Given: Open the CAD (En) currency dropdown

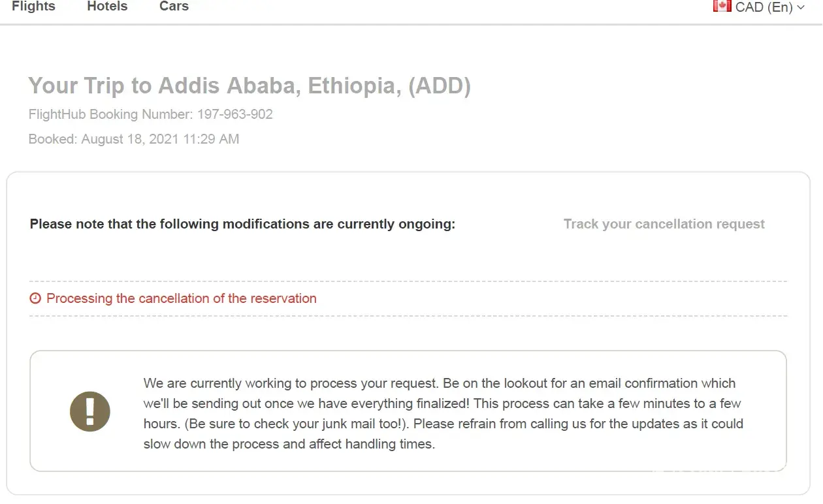Looking at the screenshot, I should tap(764, 7).
